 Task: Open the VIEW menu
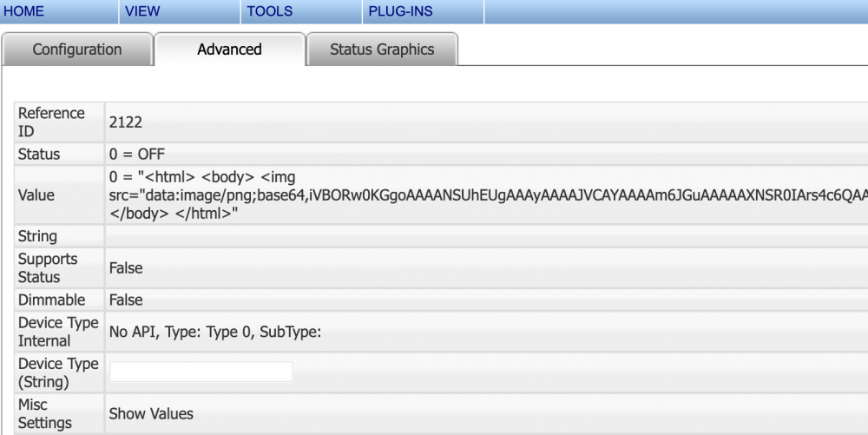coord(142,11)
